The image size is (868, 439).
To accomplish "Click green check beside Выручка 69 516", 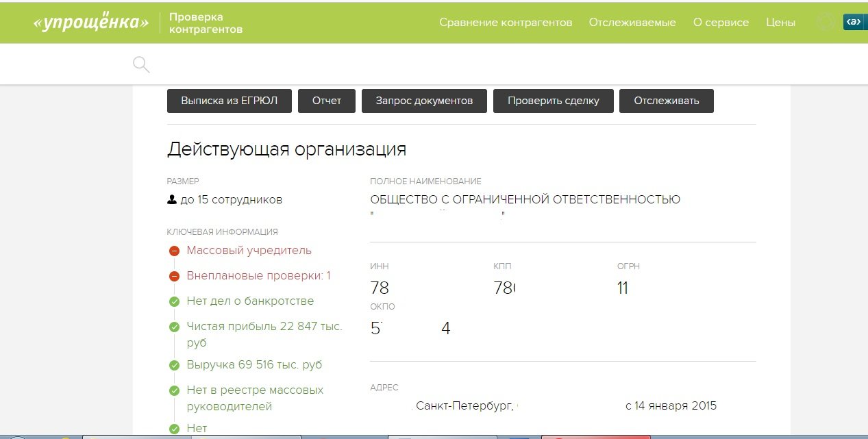I will click(174, 366).
